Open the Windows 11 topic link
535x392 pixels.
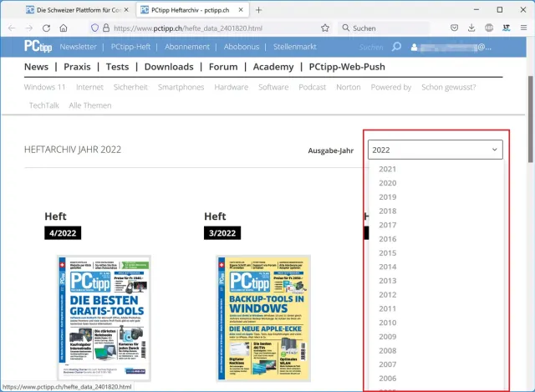point(45,87)
